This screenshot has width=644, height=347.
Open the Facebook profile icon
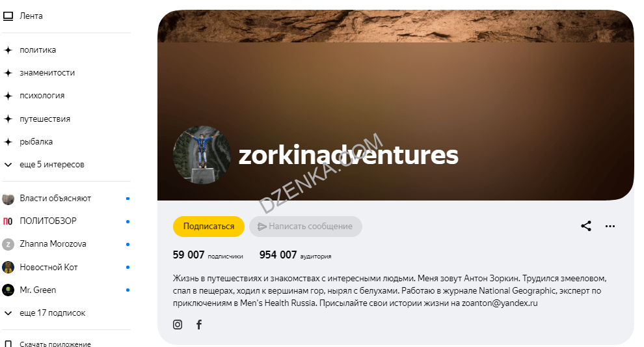pyautogui.click(x=199, y=324)
